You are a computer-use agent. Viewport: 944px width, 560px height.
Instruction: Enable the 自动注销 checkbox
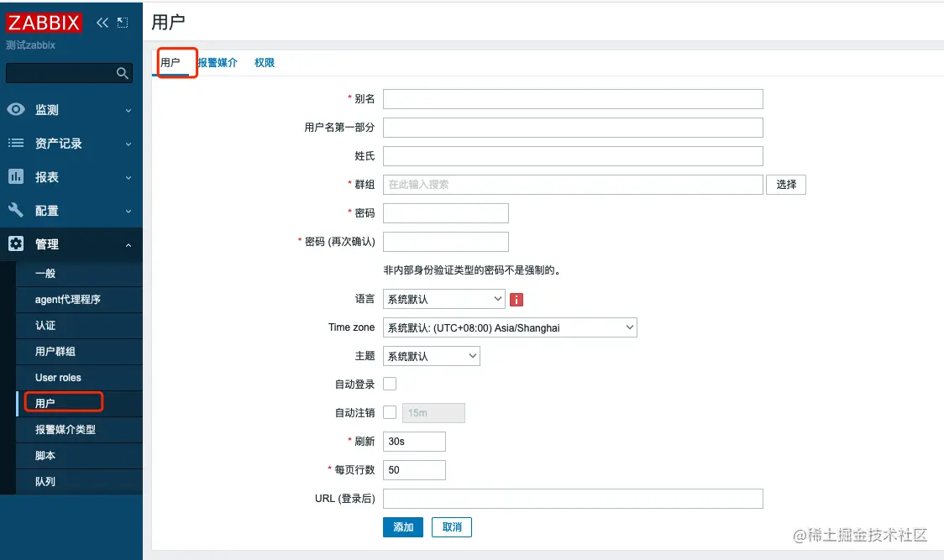tap(391, 412)
